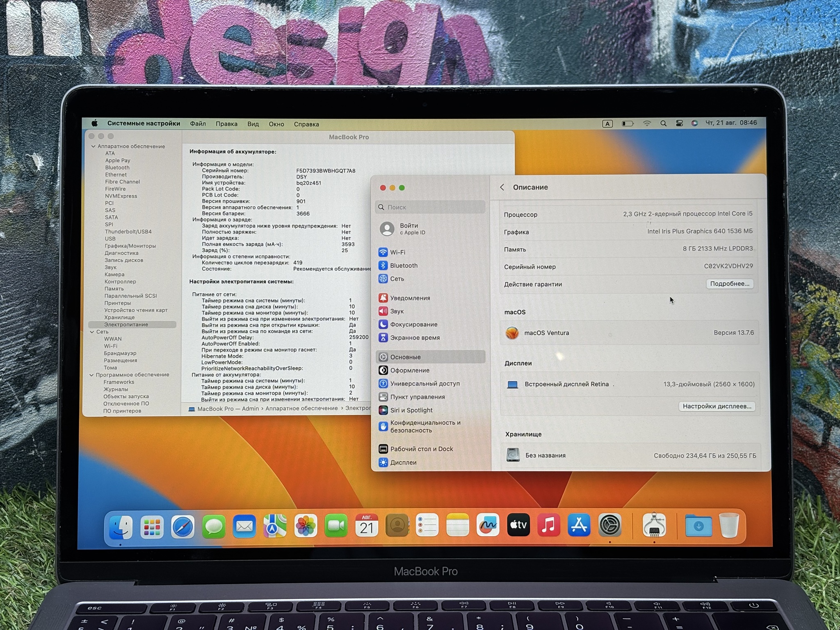Click Настройки дисплеев button
Image resolution: width=840 pixels, height=630 pixels.
[x=717, y=406]
